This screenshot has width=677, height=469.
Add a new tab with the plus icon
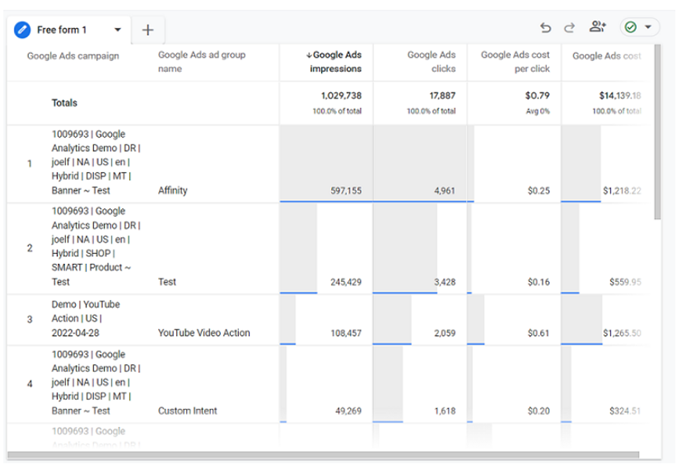[x=148, y=30]
